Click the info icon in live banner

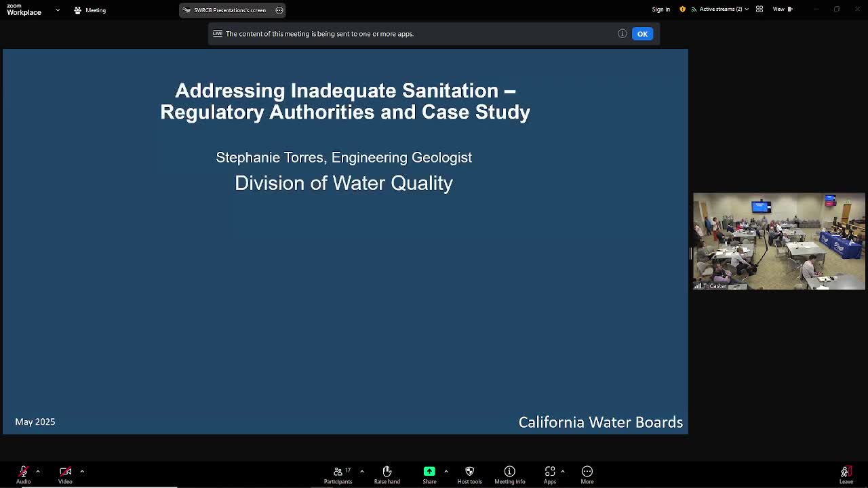[623, 34]
